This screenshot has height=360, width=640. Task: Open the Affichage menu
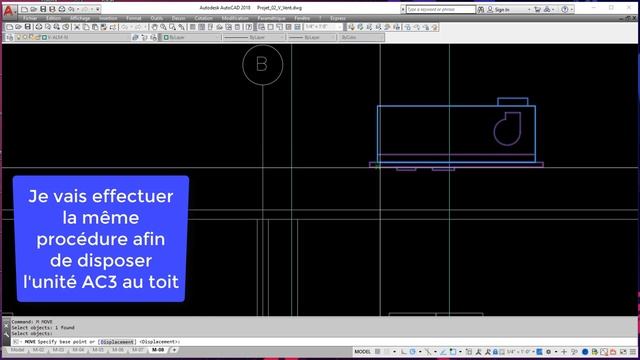(x=80, y=18)
